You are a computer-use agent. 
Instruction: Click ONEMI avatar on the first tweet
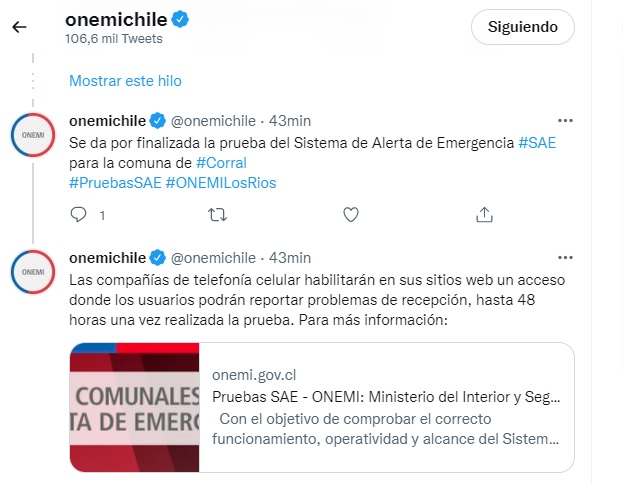33,135
